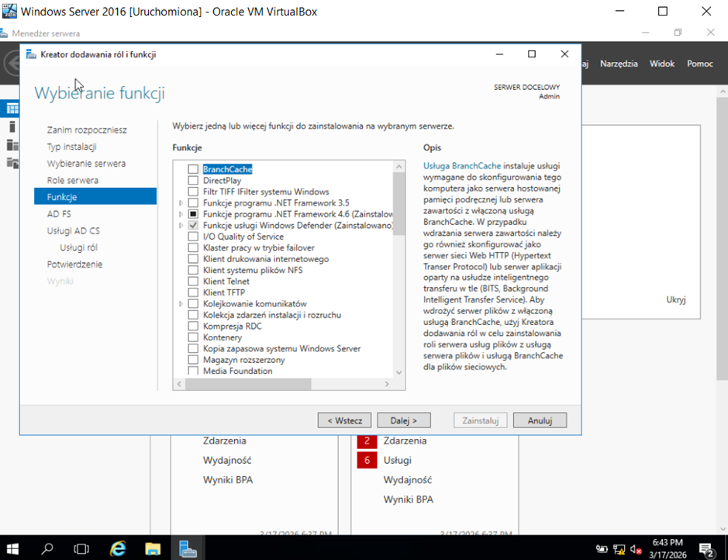Check the Klient Telnet checkbox
Screen dimensions: 728x560
pos(193,282)
